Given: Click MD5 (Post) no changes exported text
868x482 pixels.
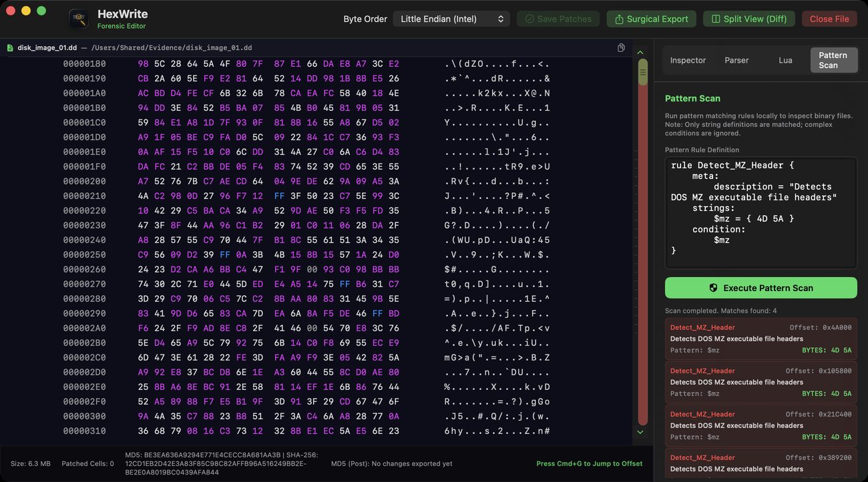Looking at the screenshot, I should point(391,463).
